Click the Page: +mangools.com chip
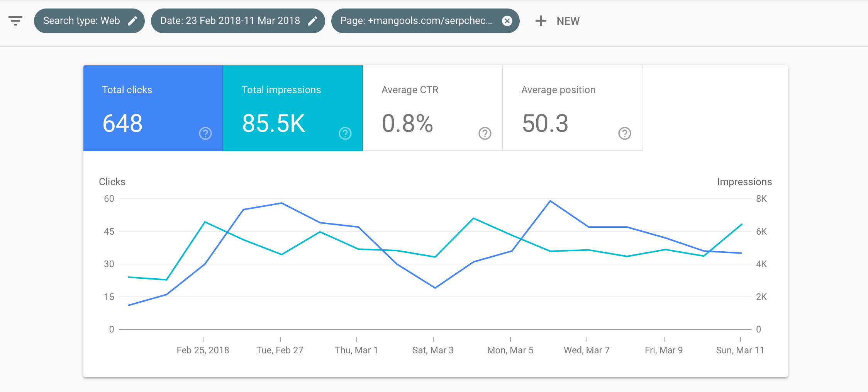Screen dimensions: 868x392 click(425, 21)
